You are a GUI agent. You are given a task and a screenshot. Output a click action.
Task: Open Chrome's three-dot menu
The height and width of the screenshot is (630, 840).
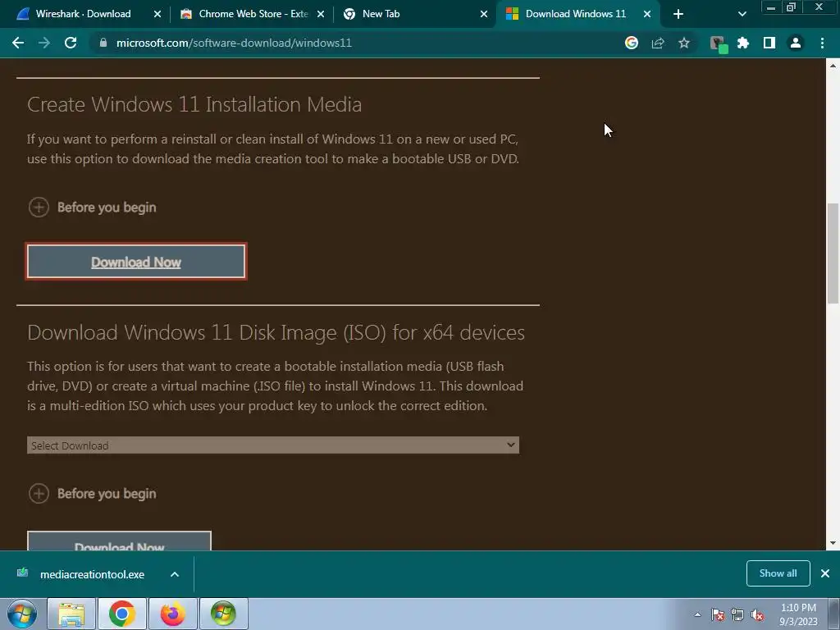822,43
